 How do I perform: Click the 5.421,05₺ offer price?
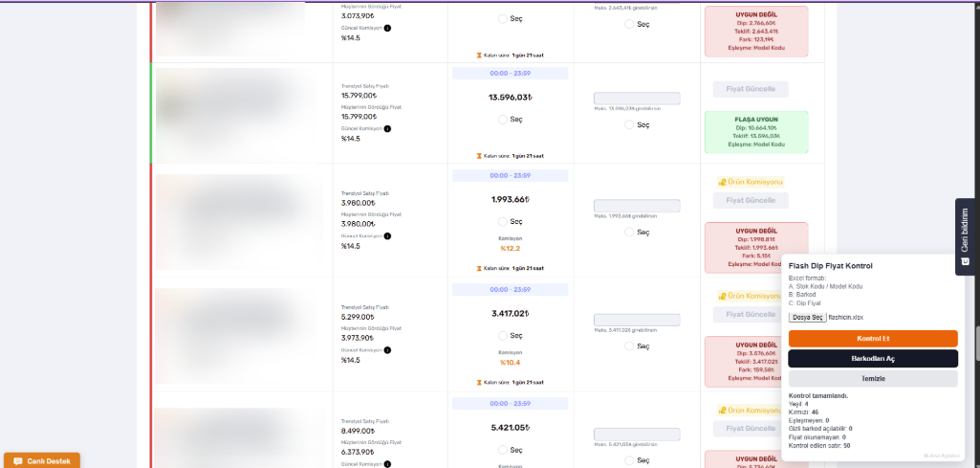point(510,428)
